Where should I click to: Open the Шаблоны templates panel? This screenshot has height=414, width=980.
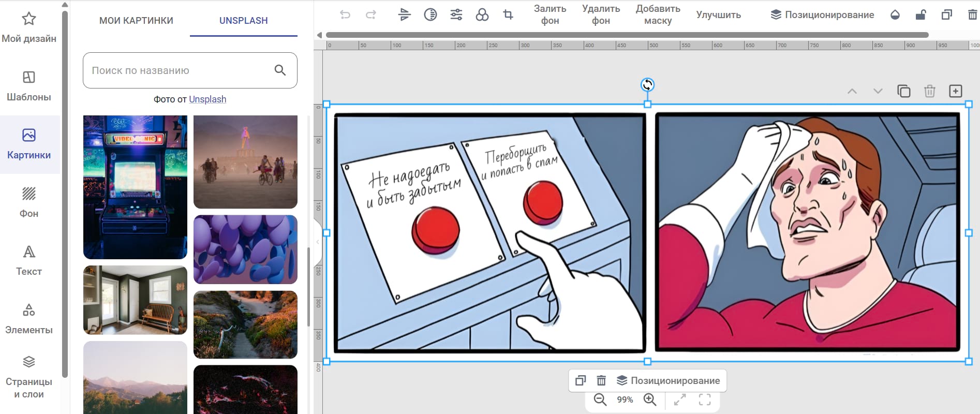(x=29, y=85)
